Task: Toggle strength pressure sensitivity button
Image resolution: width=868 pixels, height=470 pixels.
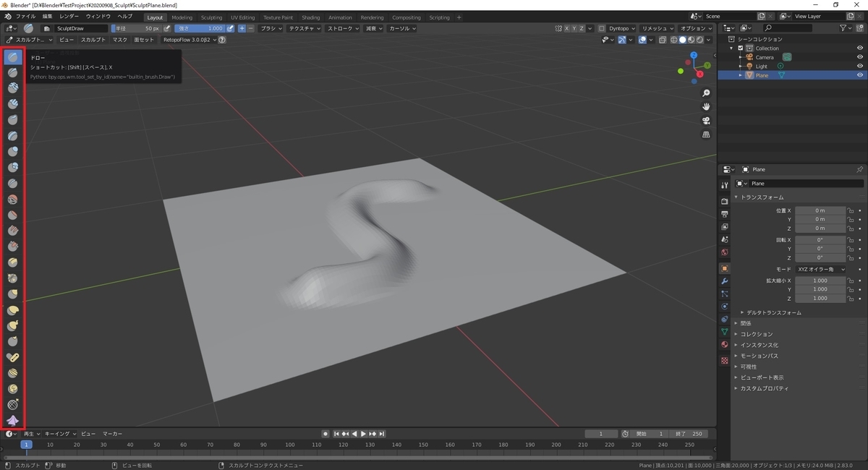Action: (231, 28)
